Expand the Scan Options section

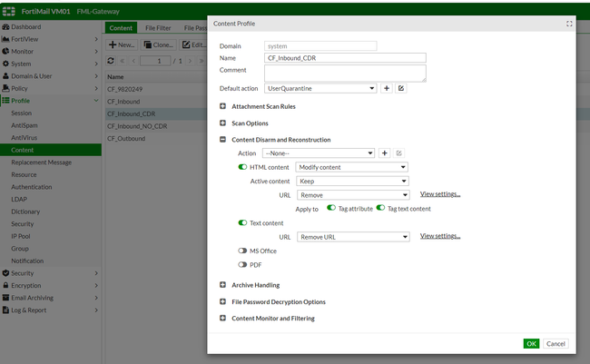pos(223,123)
